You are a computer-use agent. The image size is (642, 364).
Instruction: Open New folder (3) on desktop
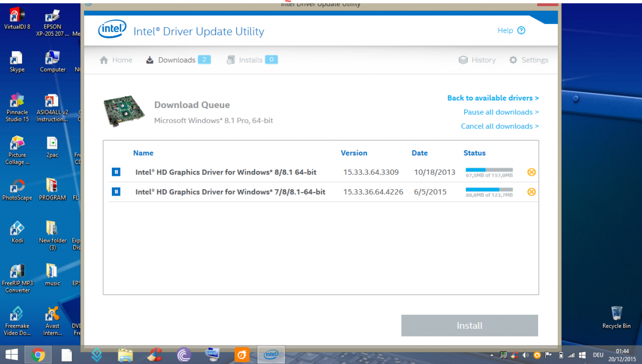pyautogui.click(x=52, y=236)
